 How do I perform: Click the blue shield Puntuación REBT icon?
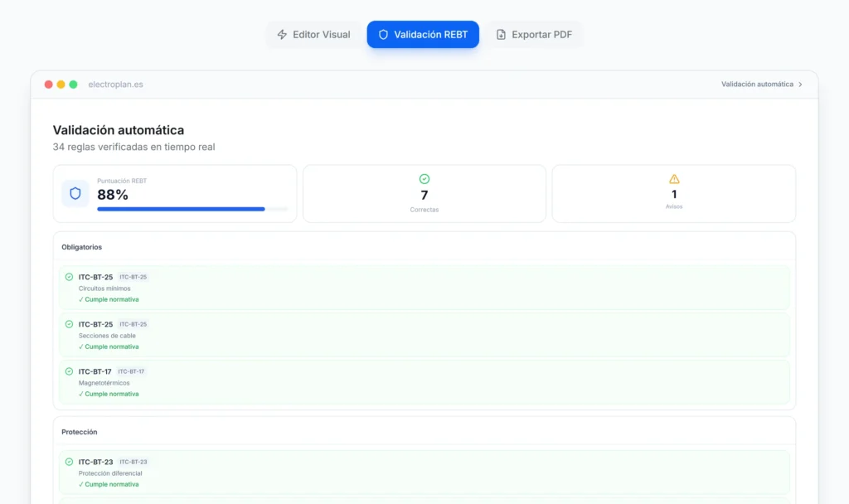pos(75,193)
